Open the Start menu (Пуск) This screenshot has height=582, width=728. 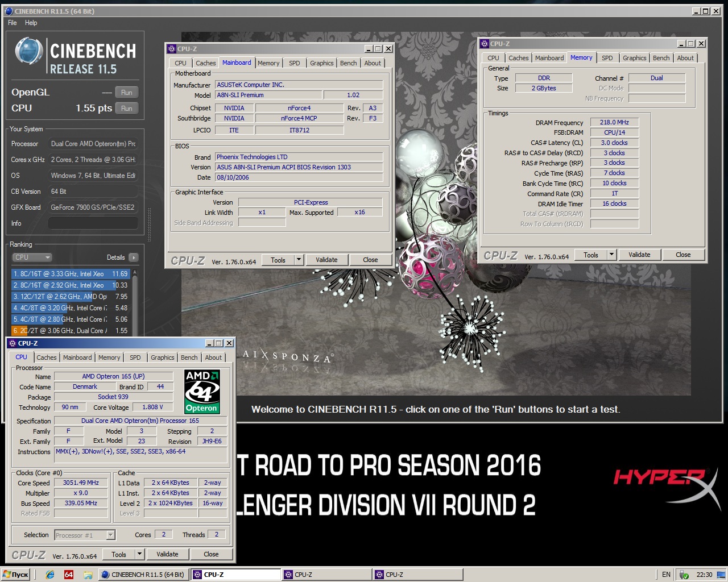tap(16, 575)
